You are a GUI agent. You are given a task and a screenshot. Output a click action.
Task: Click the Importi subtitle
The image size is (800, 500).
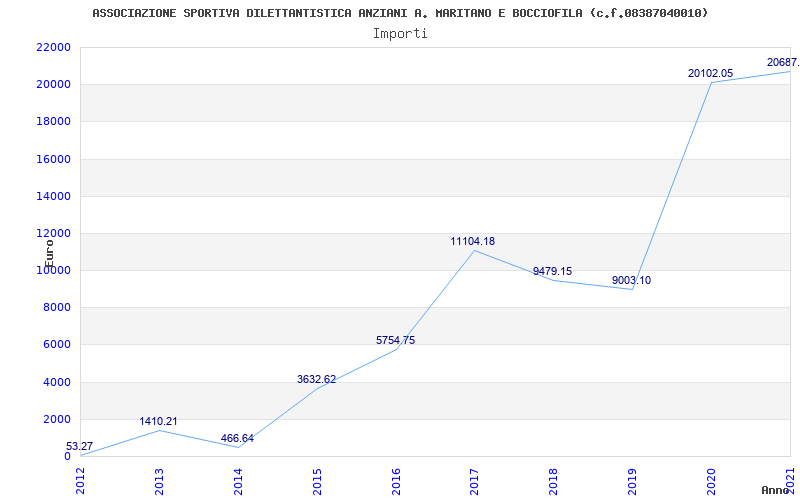(400, 34)
